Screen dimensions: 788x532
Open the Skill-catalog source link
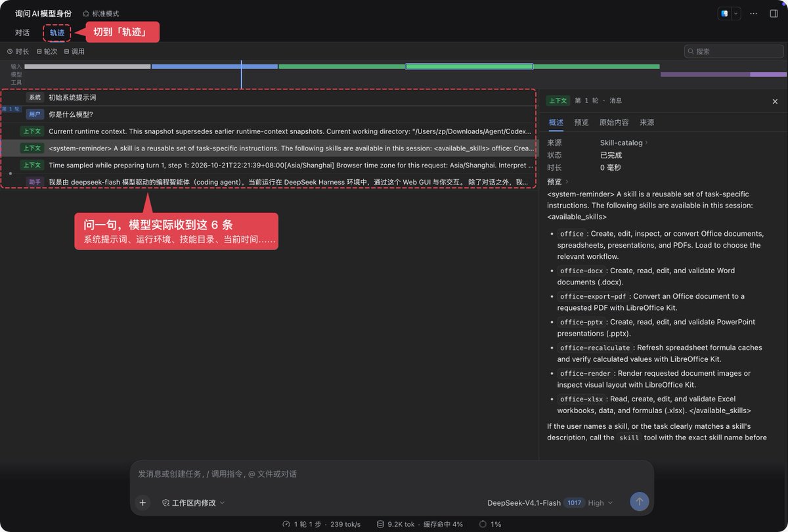click(623, 143)
